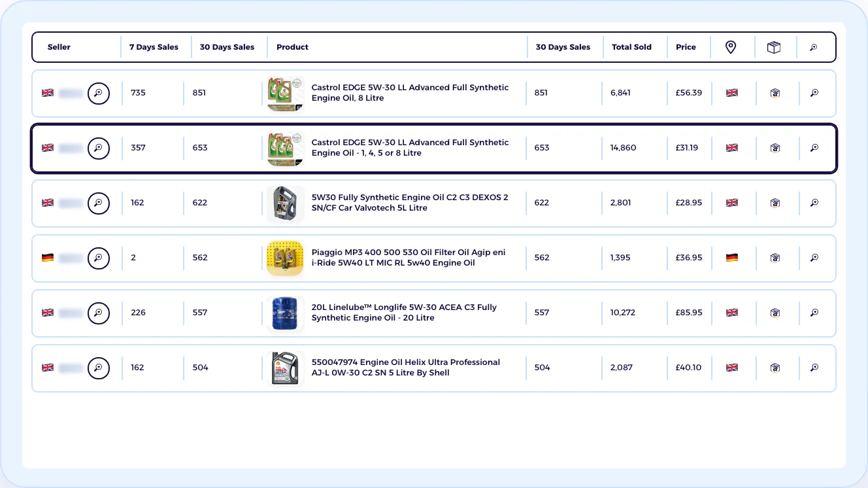Screen dimensions: 868x488
Task: Click the box header column icon
Action: point(774,47)
